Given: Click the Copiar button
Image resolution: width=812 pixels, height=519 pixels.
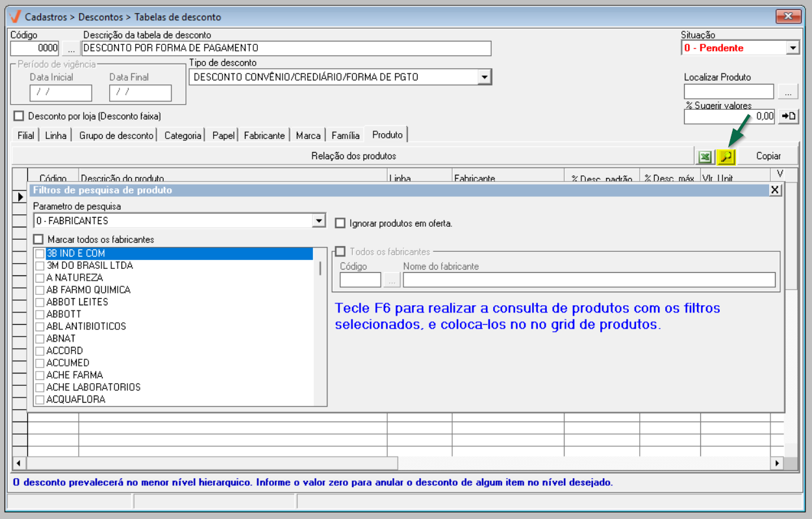Looking at the screenshot, I should tap(768, 157).
